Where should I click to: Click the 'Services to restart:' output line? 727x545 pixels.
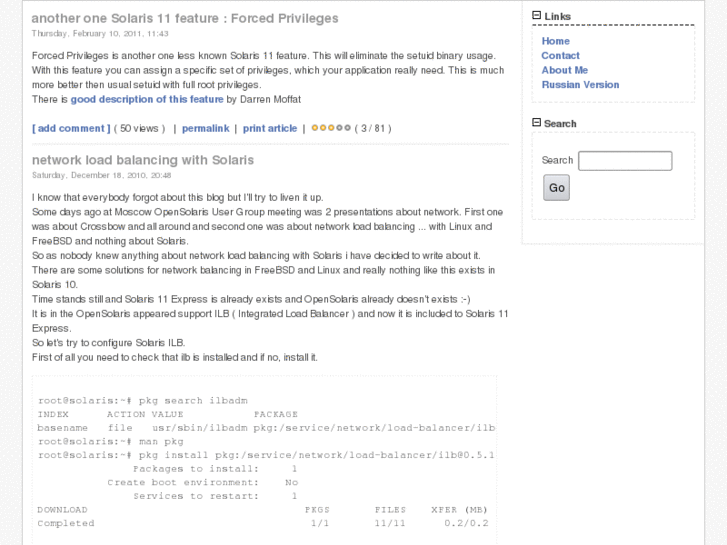point(215,496)
